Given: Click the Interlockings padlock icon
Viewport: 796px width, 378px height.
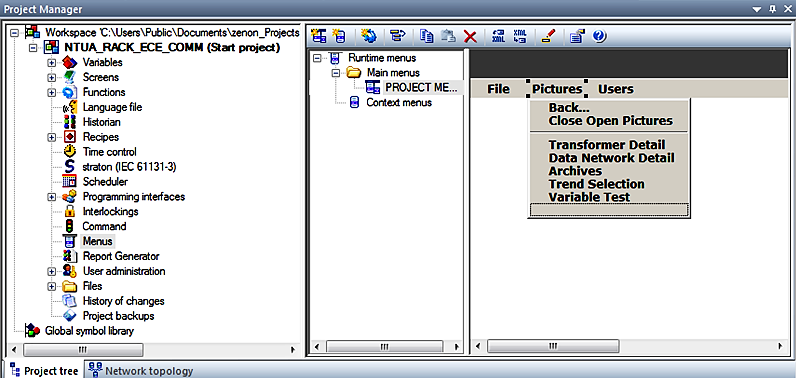Looking at the screenshot, I should pyautogui.click(x=70, y=212).
